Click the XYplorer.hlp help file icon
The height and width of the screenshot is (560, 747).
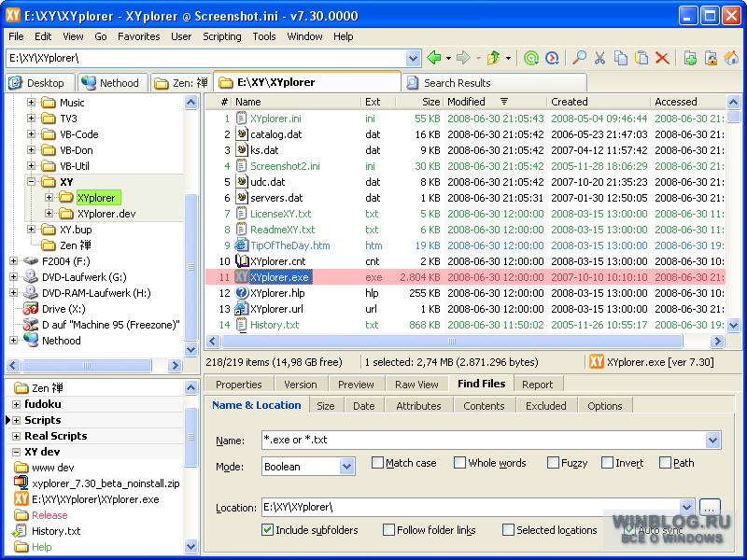click(242, 293)
